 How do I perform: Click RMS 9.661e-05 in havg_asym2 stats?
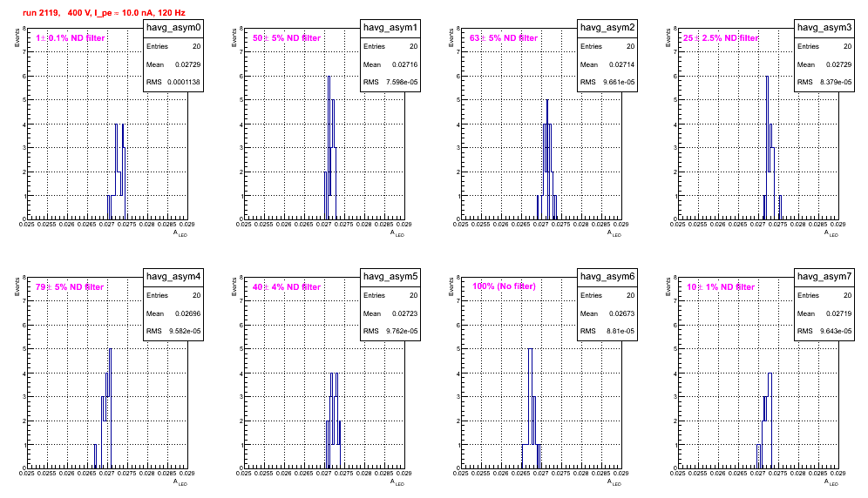[607, 83]
